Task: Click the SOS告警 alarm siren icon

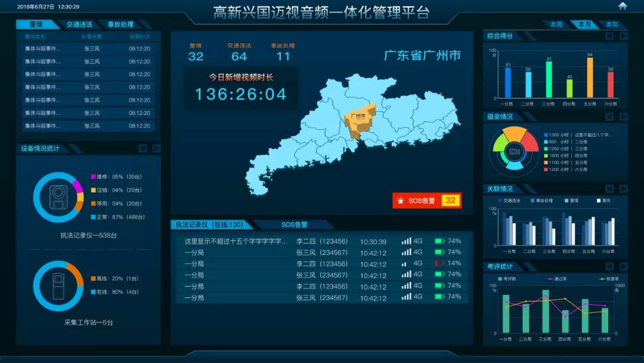Action: 401,201
